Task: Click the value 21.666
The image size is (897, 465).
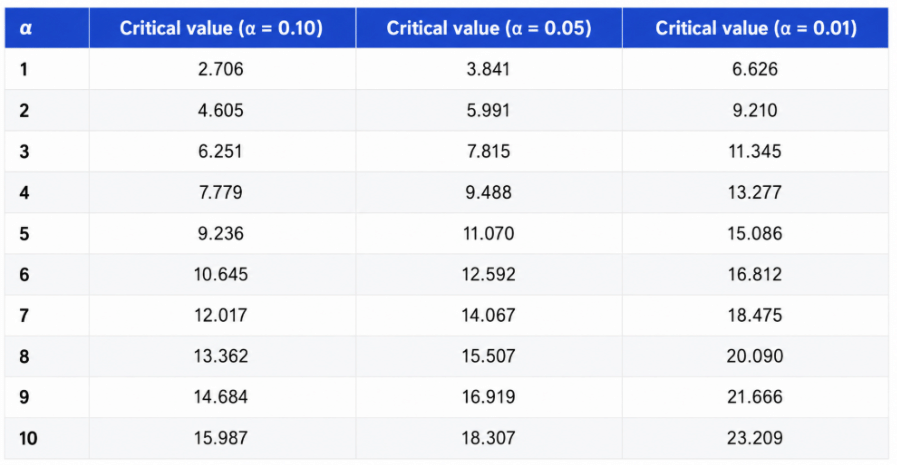Action: [x=755, y=397]
